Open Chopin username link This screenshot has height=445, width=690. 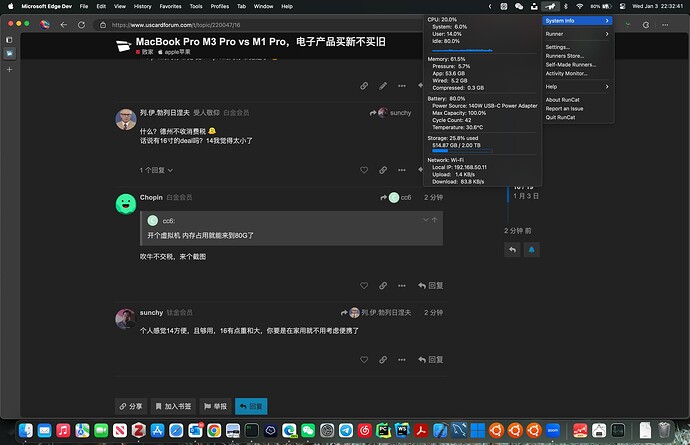(151, 197)
